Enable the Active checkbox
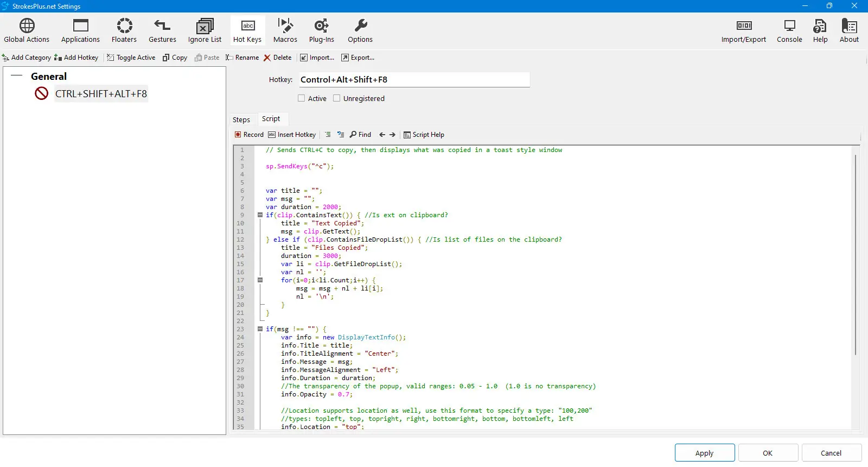Image resolution: width=868 pixels, height=467 pixels. [x=302, y=98]
